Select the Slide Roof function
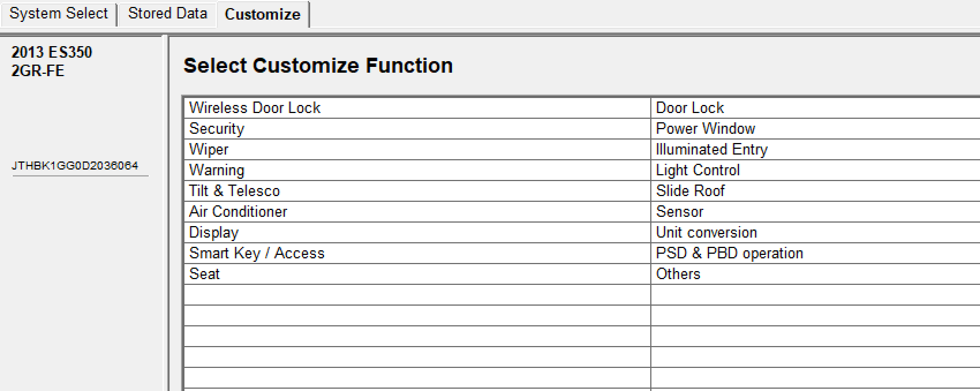The width and height of the screenshot is (980, 391). pos(691,191)
